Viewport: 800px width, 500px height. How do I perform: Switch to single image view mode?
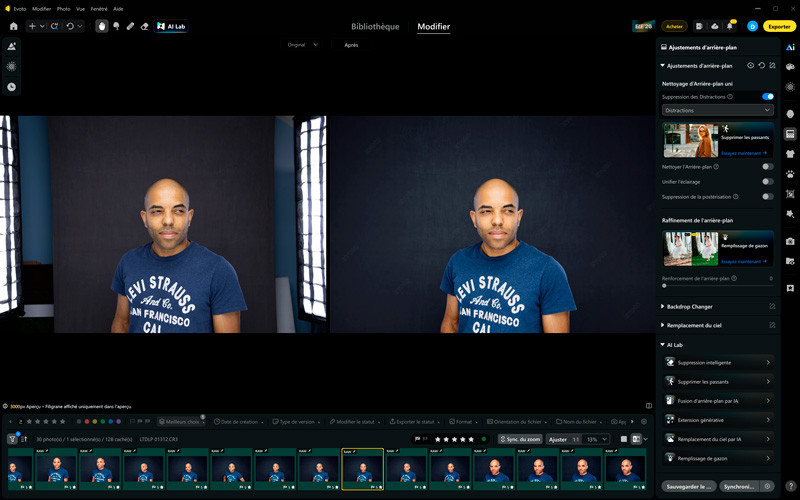point(623,439)
